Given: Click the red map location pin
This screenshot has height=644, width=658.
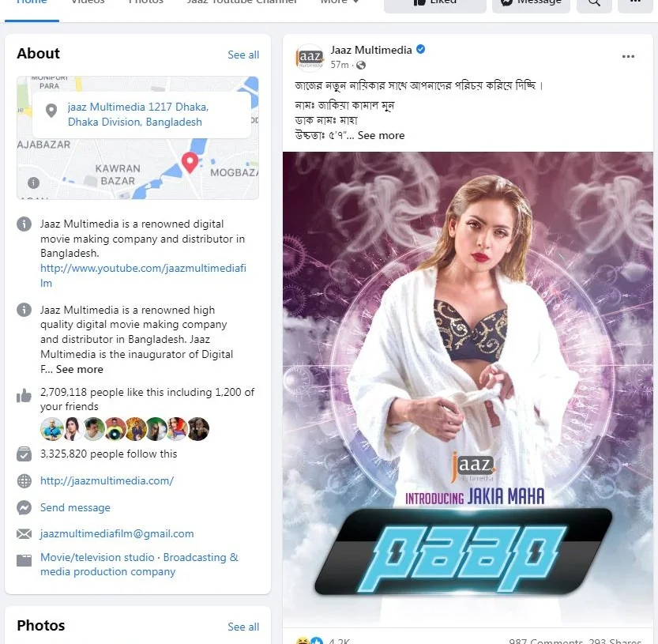Looking at the screenshot, I should (x=190, y=163).
